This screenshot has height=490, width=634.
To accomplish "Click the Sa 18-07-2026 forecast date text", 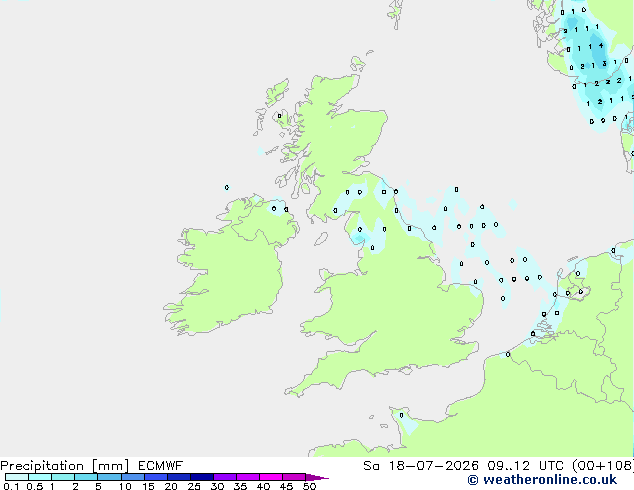I will click(421, 466).
